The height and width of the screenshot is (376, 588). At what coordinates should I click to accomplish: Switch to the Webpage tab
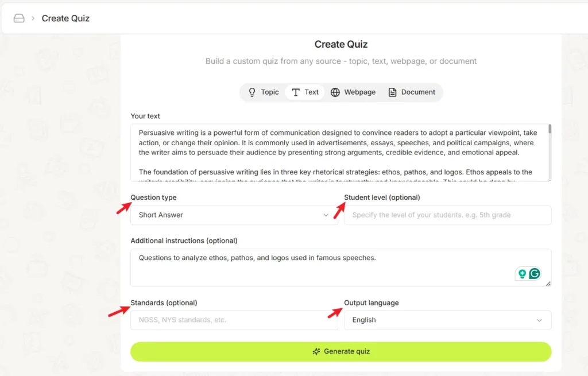353,92
